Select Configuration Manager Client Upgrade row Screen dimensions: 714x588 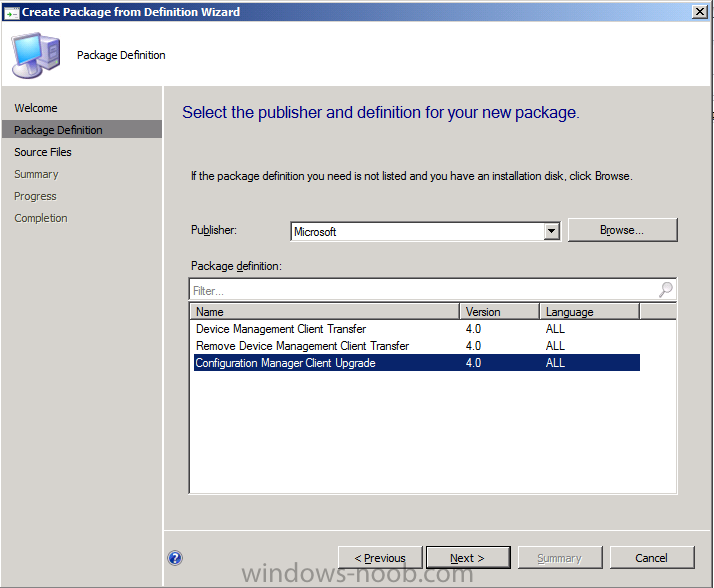(x=417, y=363)
